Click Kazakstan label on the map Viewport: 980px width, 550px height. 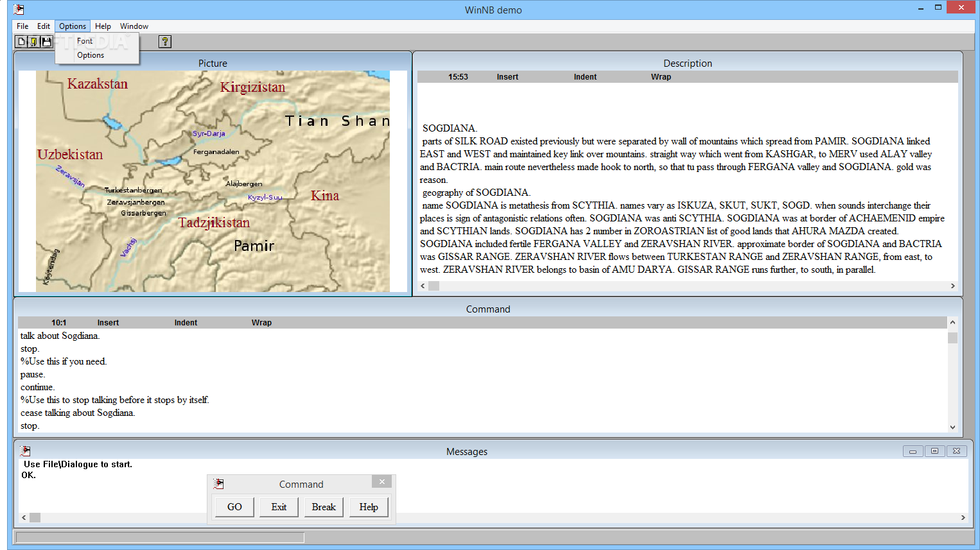(98, 84)
